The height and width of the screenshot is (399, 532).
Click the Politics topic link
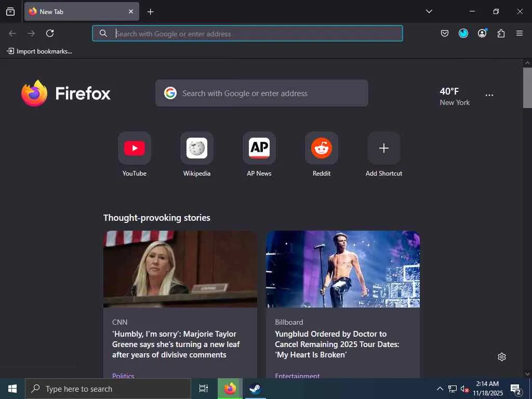tap(123, 376)
